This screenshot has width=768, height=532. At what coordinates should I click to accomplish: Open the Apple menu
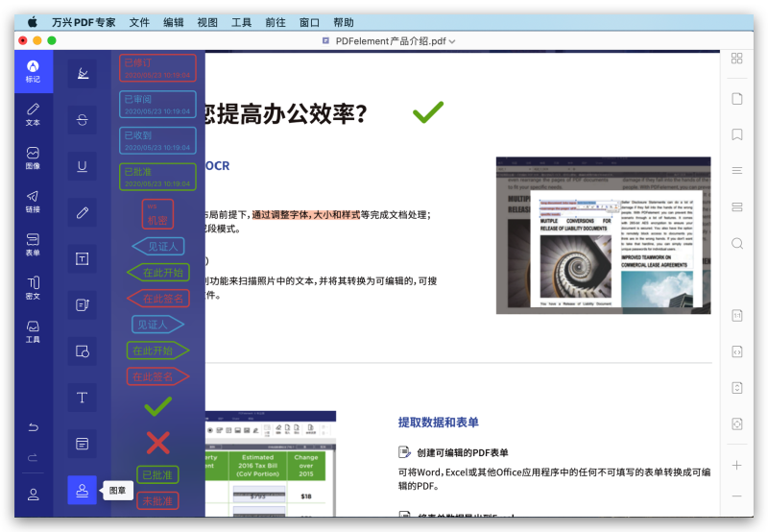pyautogui.click(x=33, y=22)
